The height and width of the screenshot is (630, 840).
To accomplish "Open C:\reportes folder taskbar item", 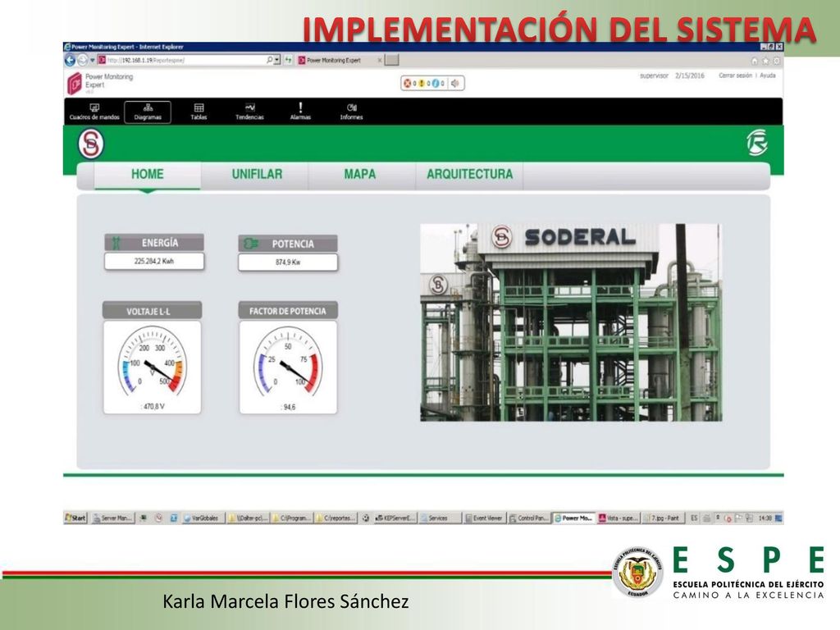I will (x=336, y=518).
